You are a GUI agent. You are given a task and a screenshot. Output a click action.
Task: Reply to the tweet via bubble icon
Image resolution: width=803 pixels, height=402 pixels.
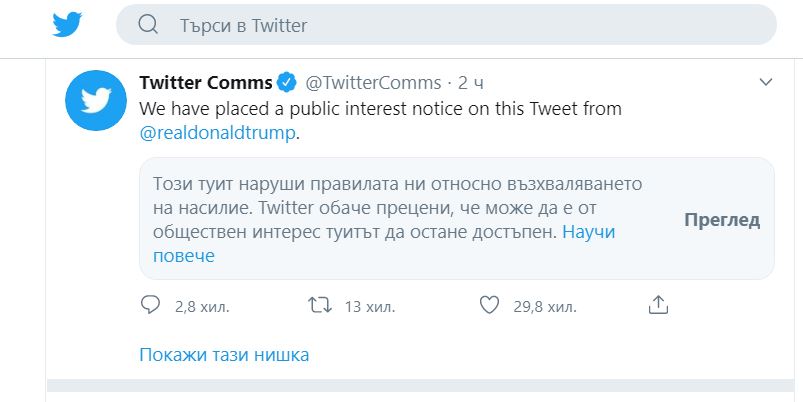(x=150, y=305)
